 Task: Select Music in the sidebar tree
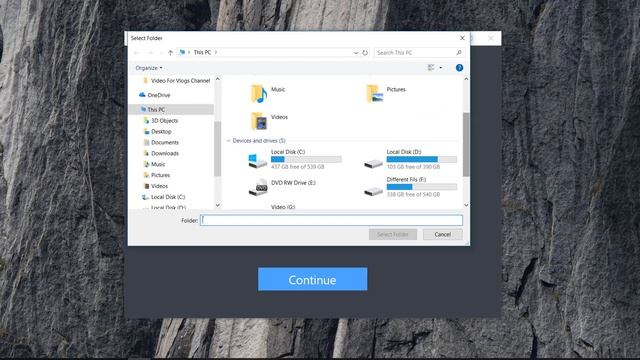tap(158, 164)
